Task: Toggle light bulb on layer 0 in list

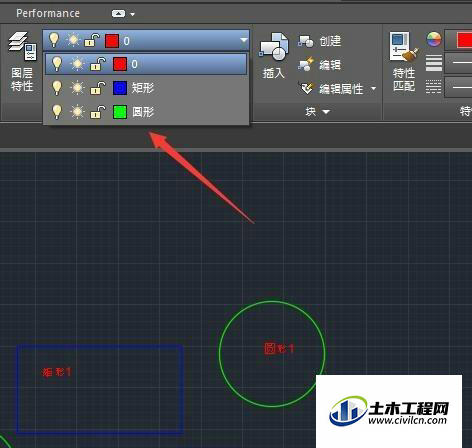Action: point(57,64)
